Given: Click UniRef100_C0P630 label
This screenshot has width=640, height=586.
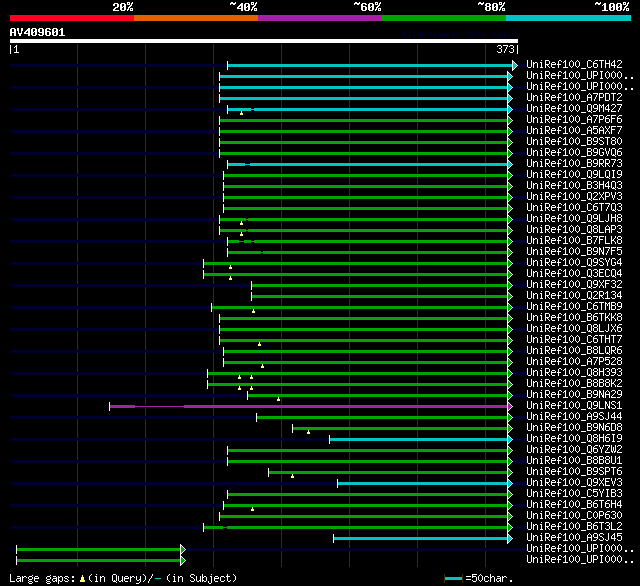Looking at the screenshot, I should [574, 516].
